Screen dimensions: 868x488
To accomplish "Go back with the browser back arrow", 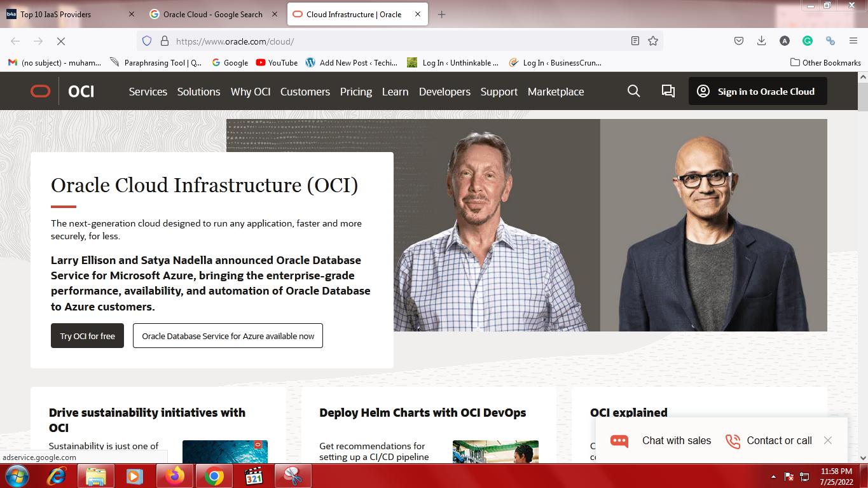I will coord(15,41).
